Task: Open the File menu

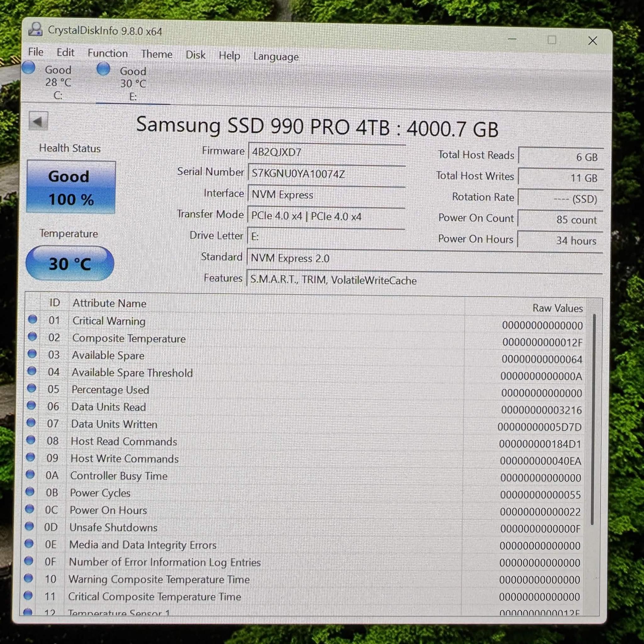Action: click(36, 52)
